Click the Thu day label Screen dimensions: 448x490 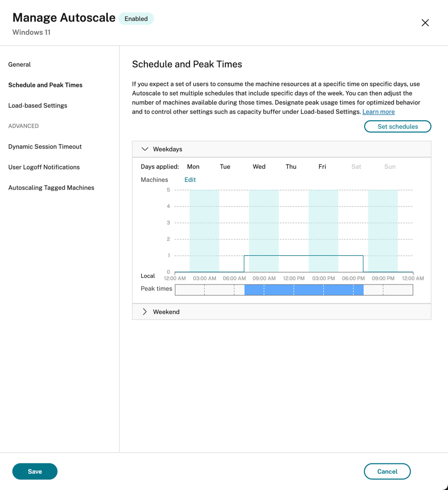291,166
